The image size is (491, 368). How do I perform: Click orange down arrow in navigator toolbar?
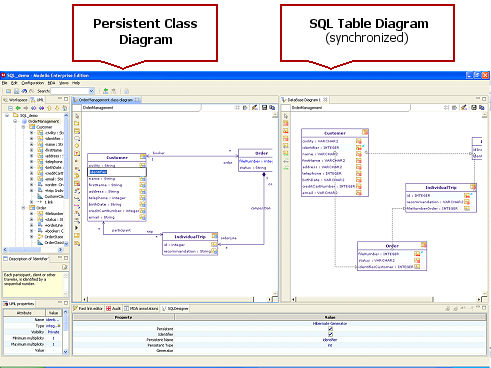tap(57, 108)
